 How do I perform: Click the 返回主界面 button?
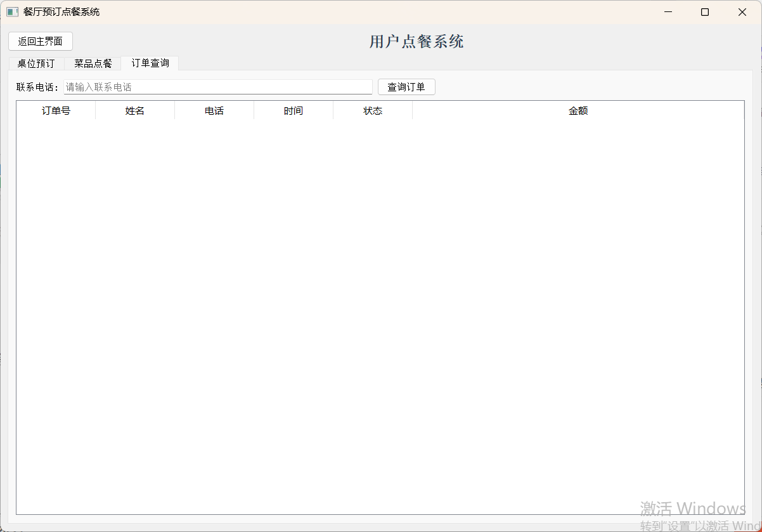tap(40, 41)
